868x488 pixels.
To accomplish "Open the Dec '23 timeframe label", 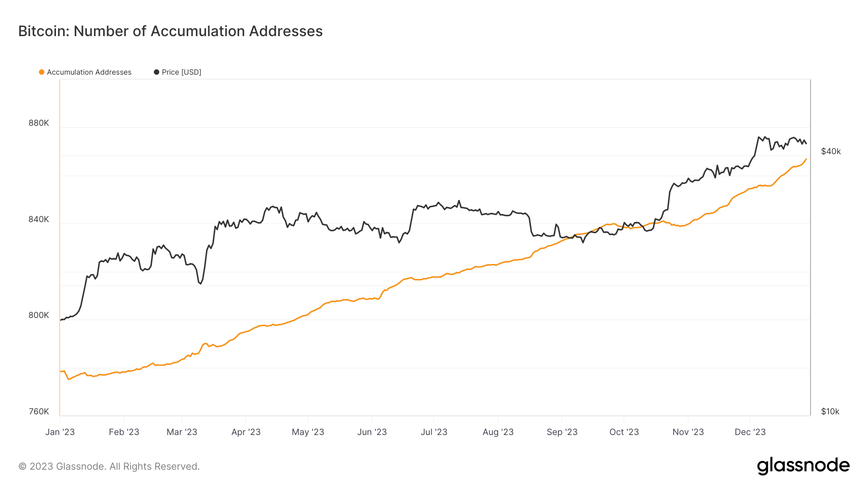I will tap(750, 432).
